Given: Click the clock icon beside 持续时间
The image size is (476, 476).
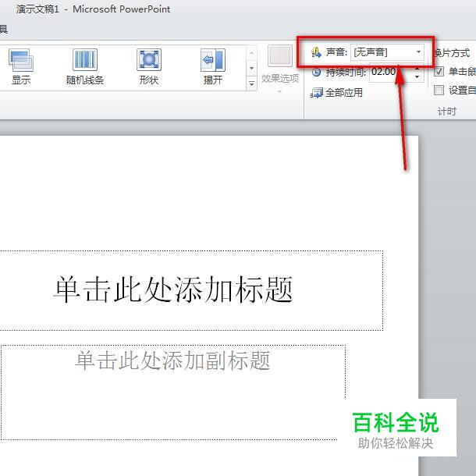Looking at the screenshot, I should [x=316, y=73].
